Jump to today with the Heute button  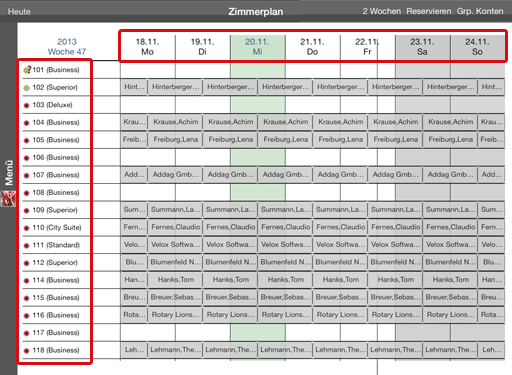19,12
